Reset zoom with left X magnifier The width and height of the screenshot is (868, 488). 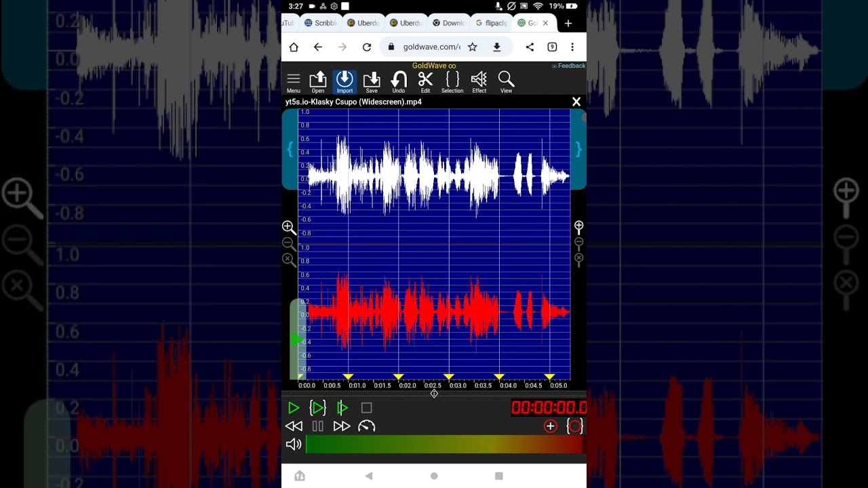(x=289, y=260)
